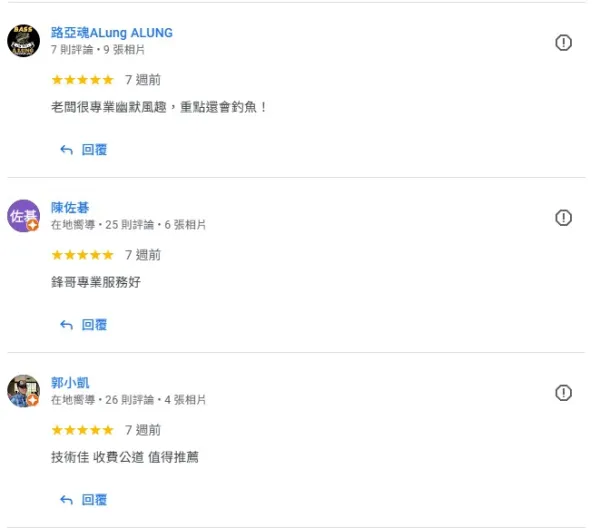Open the purple 佐碁 profile avatar
This screenshot has width=600, height=528.
(x=23, y=216)
